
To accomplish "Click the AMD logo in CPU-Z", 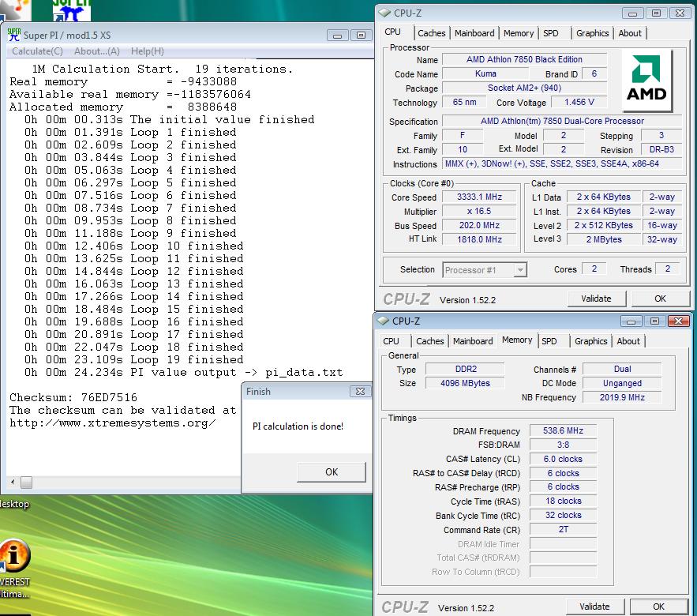I will [646, 80].
